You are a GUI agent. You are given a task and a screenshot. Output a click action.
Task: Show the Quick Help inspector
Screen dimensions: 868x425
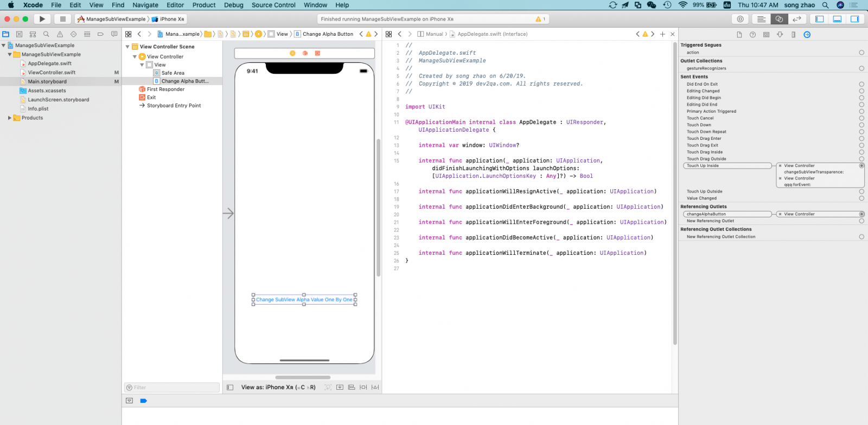pos(752,35)
